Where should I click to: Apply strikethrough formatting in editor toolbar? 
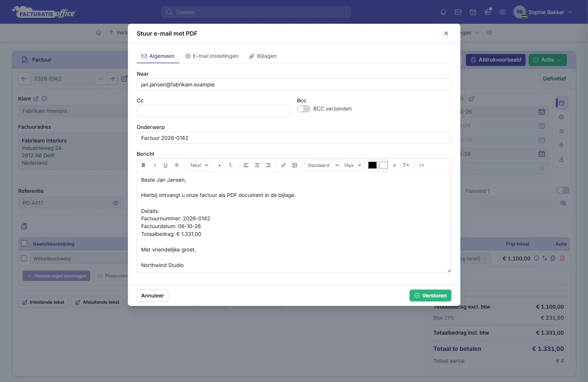[x=177, y=165]
